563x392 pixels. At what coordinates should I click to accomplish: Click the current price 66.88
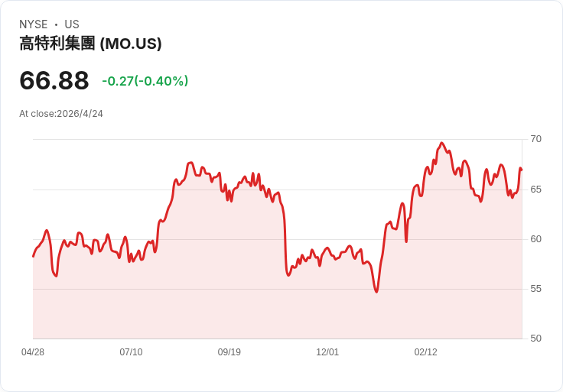[54, 80]
